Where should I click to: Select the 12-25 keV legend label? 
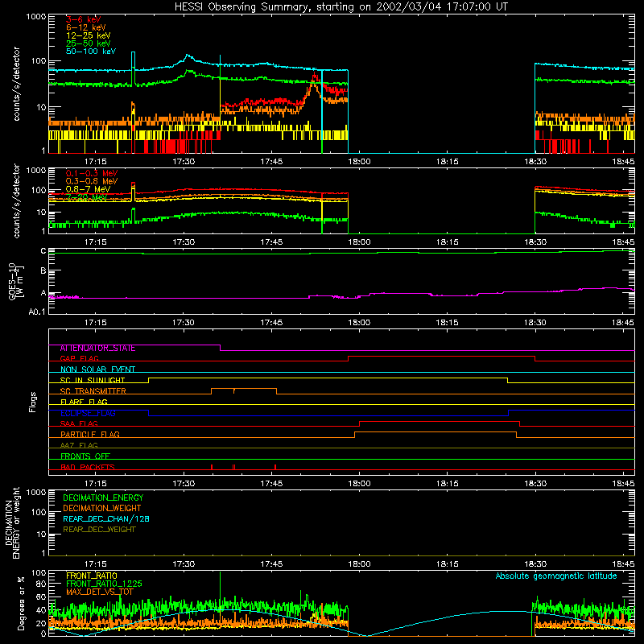point(89,35)
